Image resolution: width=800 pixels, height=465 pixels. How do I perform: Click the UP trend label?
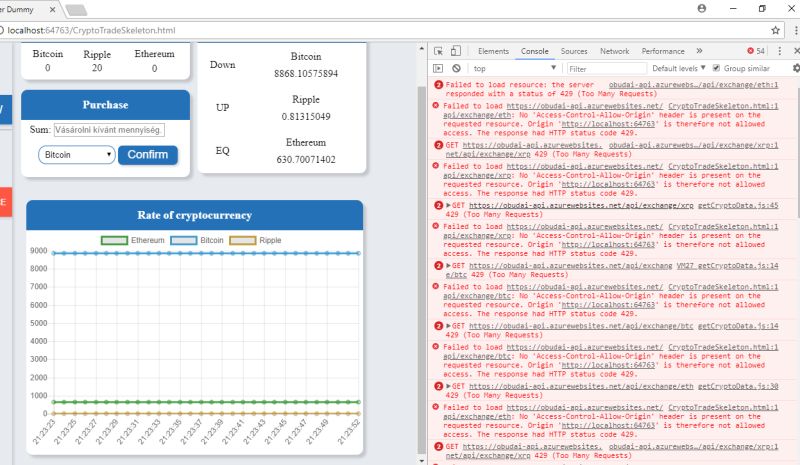pyautogui.click(x=222, y=108)
